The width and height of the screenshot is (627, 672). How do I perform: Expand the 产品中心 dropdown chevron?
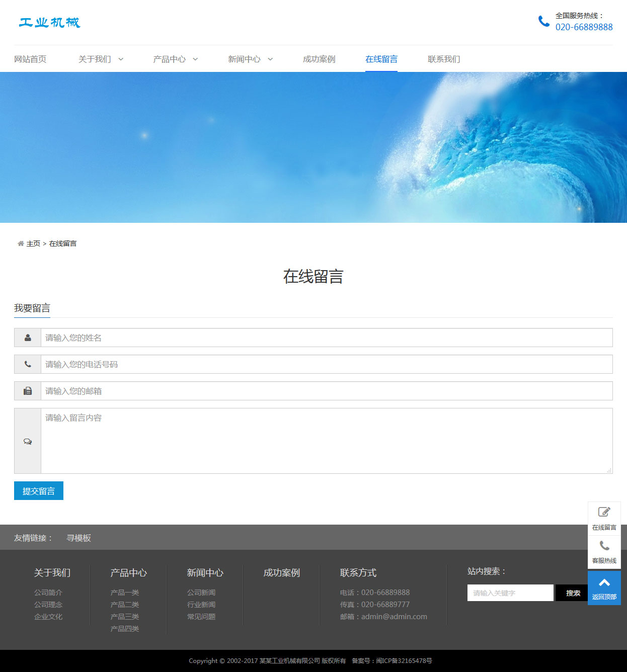[x=195, y=59]
